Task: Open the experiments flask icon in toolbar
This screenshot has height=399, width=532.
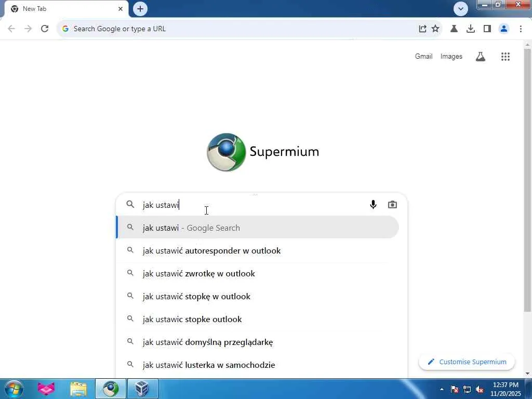Action: click(x=454, y=29)
